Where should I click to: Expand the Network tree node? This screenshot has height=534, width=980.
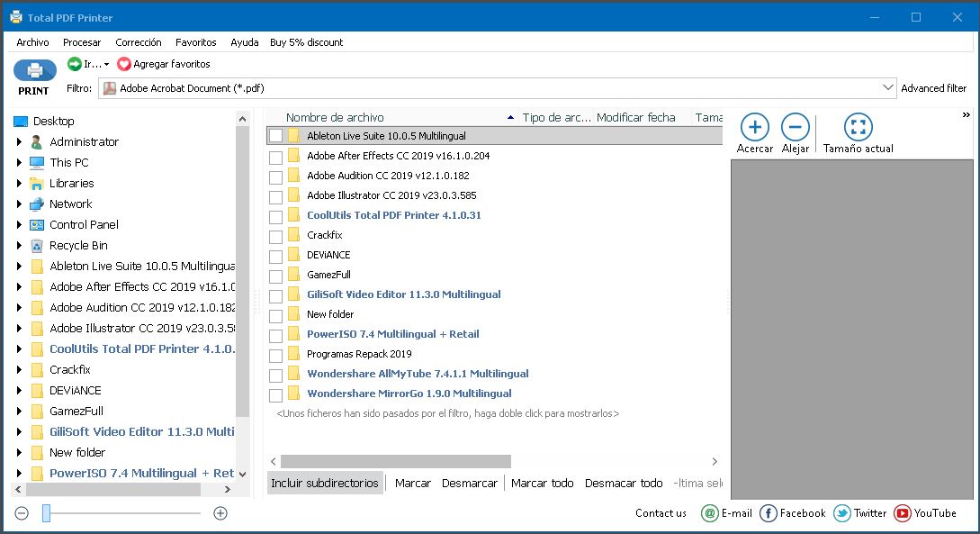point(20,204)
